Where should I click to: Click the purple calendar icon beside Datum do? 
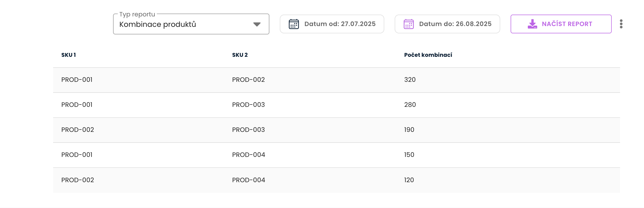coord(408,24)
